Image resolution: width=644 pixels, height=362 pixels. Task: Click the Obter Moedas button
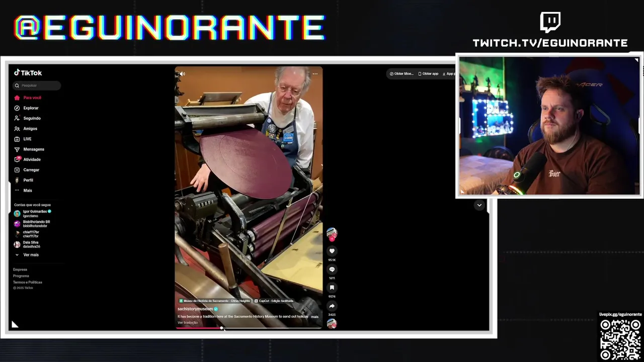click(x=401, y=74)
